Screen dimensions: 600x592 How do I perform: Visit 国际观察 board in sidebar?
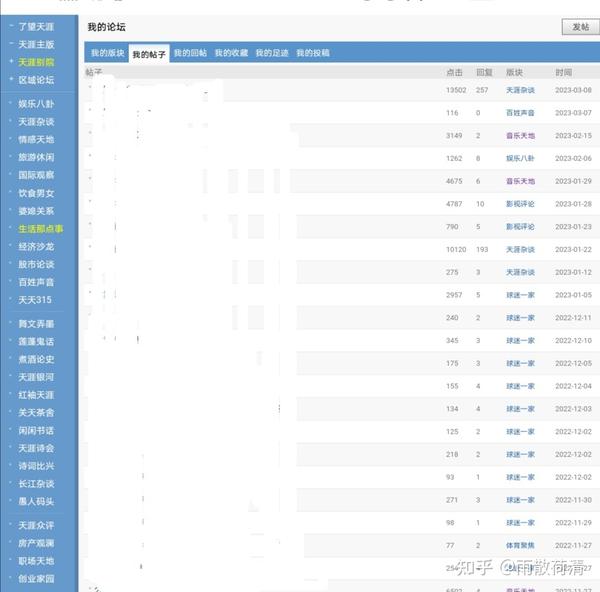click(x=36, y=175)
